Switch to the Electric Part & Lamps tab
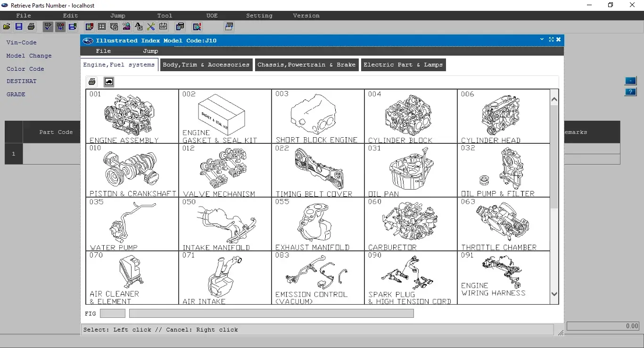This screenshot has height=348, width=644. click(x=403, y=65)
